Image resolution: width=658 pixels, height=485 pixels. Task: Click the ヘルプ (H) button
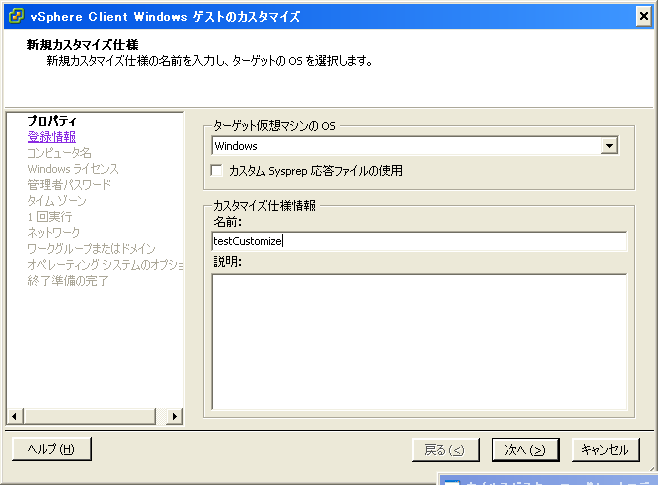(x=52, y=449)
